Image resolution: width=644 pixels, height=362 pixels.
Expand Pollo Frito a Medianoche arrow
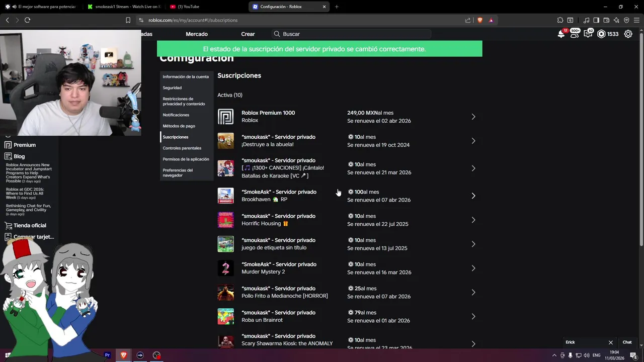coord(473,292)
